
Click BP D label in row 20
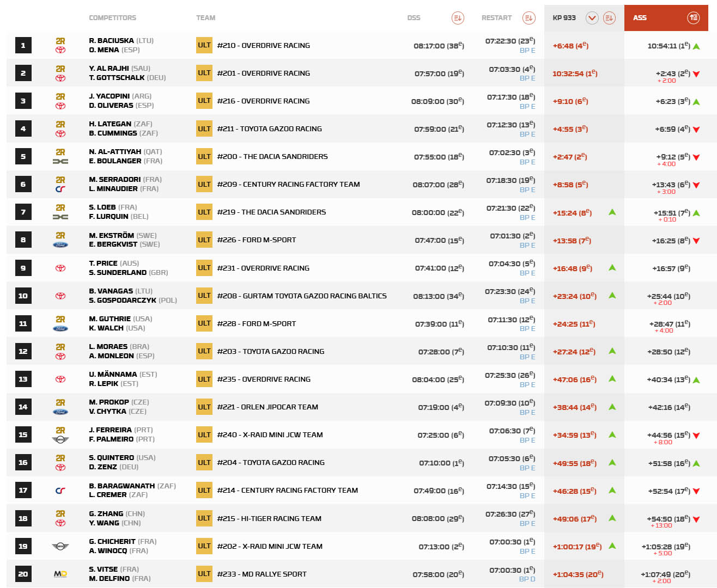527,579
